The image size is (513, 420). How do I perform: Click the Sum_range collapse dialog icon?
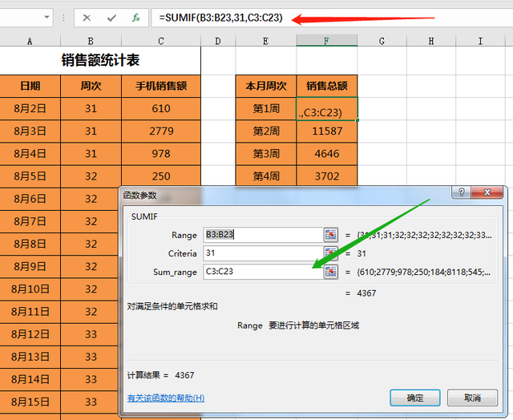(x=330, y=272)
